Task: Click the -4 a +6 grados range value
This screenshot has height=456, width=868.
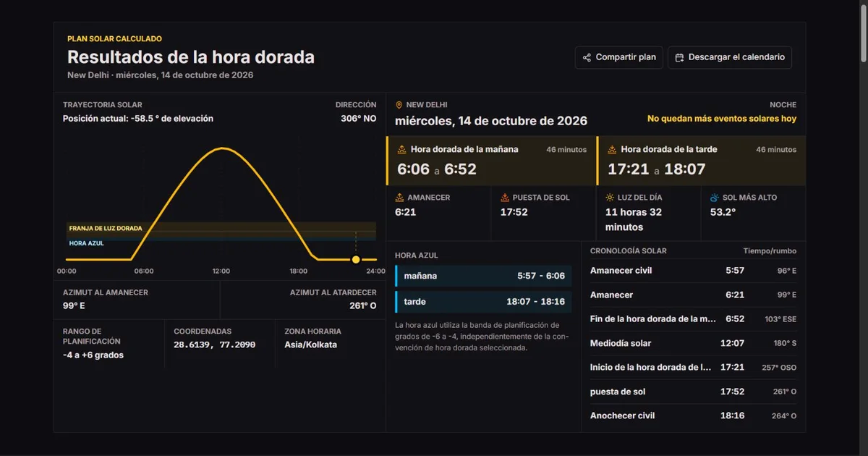Action: click(x=93, y=355)
